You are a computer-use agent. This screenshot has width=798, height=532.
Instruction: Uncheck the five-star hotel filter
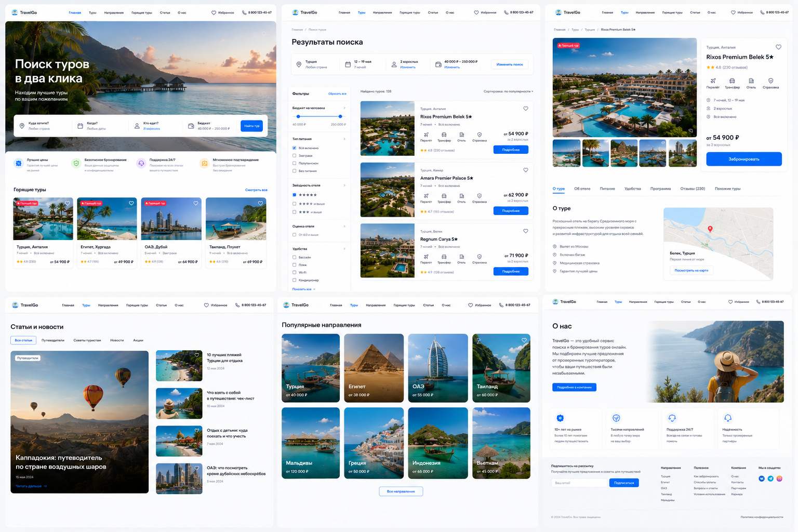point(294,195)
